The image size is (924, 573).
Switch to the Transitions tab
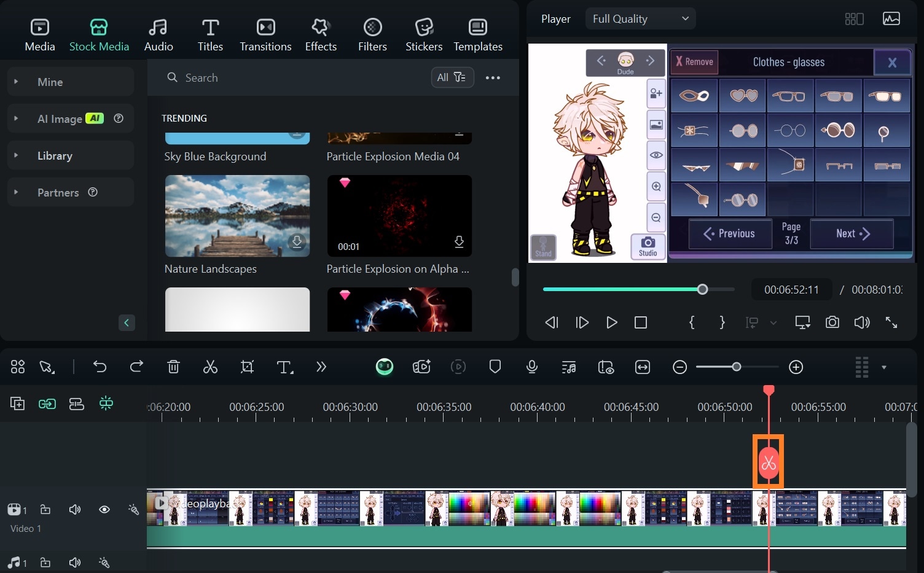point(265,34)
